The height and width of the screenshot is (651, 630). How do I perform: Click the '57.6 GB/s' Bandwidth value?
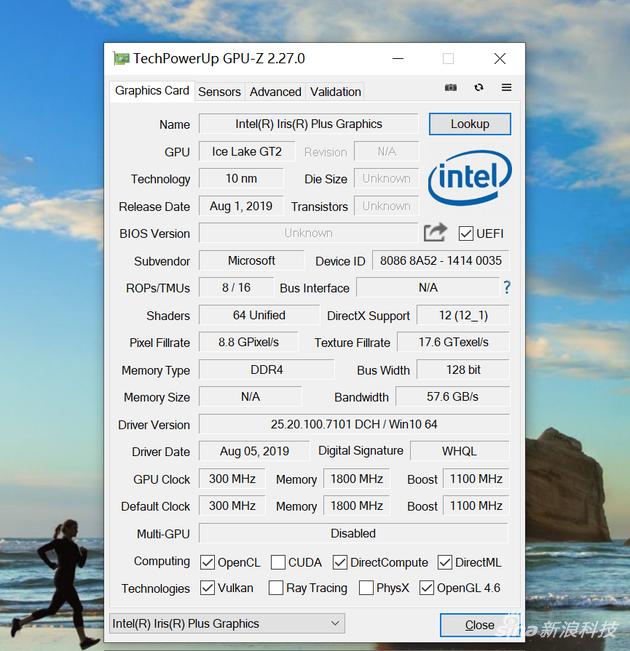[x=453, y=396]
